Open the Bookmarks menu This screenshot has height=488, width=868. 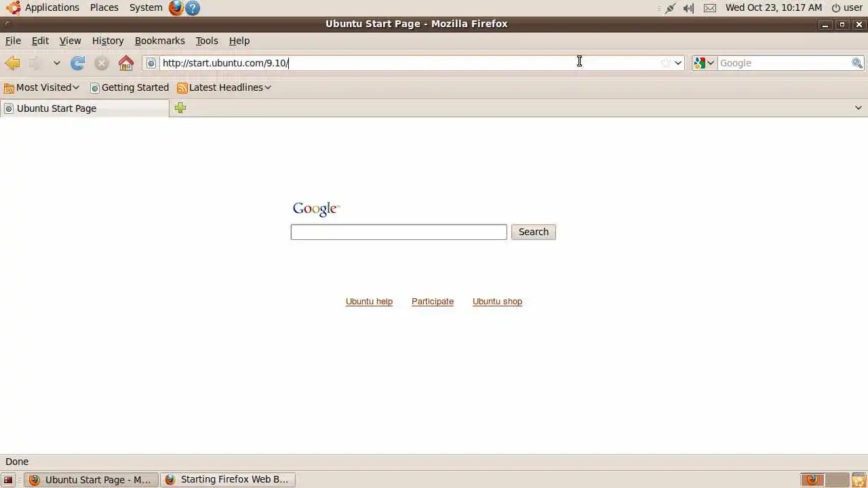(159, 41)
